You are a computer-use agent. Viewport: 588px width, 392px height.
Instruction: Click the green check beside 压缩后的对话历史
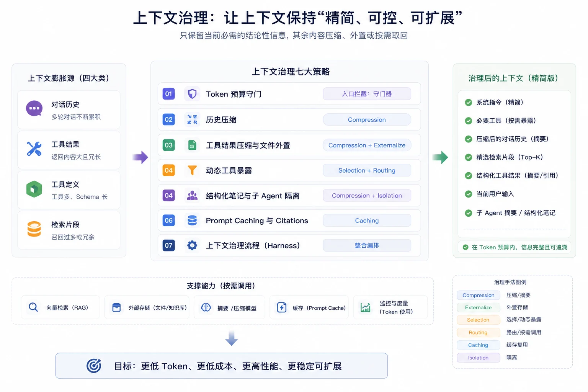(468, 139)
